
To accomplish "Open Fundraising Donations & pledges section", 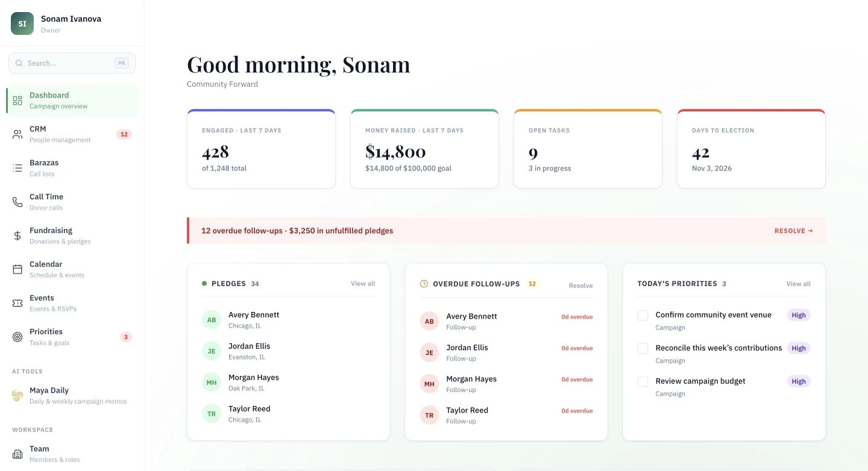I will [x=72, y=235].
